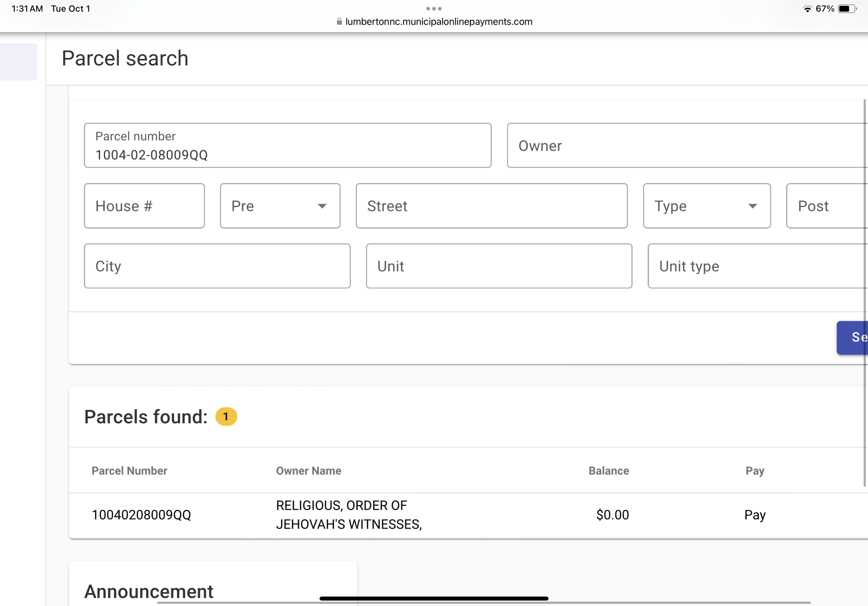
Task: Click the Balance column header
Action: [609, 471]
